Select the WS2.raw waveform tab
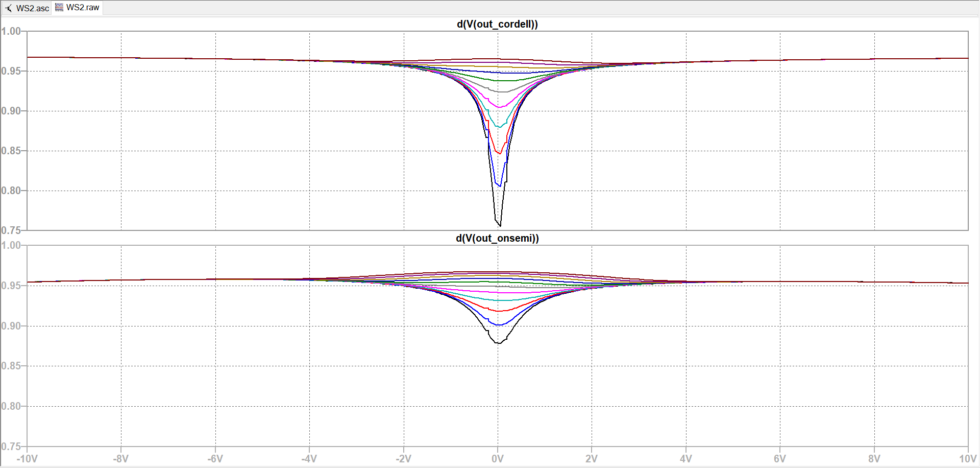The height and width of the screenshot is (468, 980). 78,8
